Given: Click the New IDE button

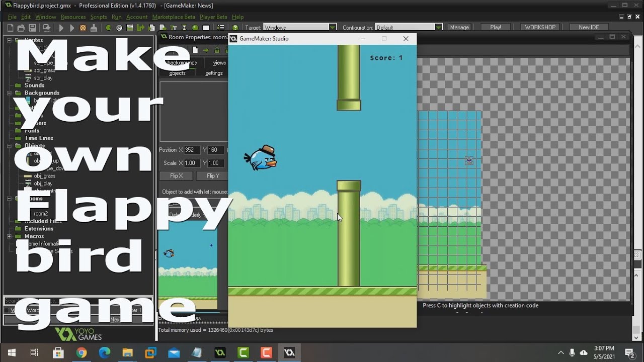Looking at the screenshot, I should (589, 27).
